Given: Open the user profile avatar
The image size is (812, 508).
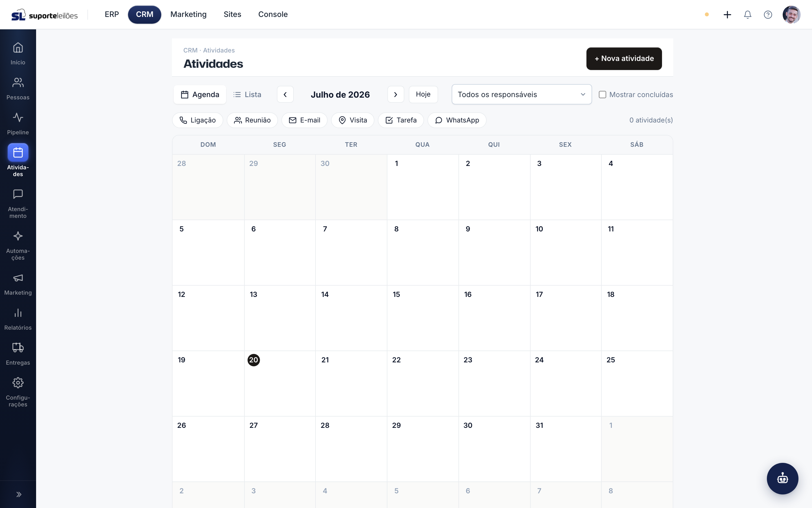Looking at the screenshot, I should point(791,14).
